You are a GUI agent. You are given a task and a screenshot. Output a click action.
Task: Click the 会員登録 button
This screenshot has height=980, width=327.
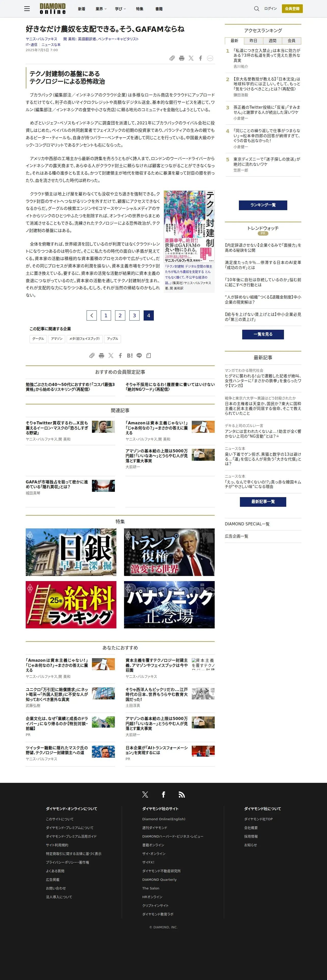tap(292, 8)
